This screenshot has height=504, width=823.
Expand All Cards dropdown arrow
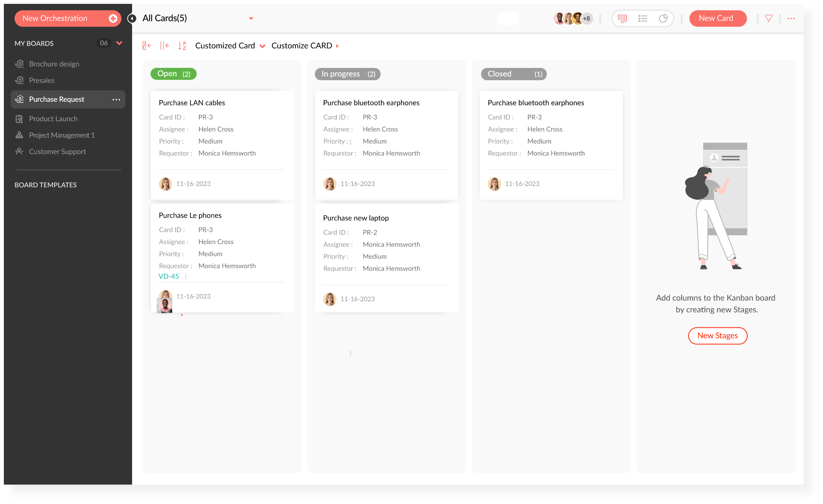point(251,18)
